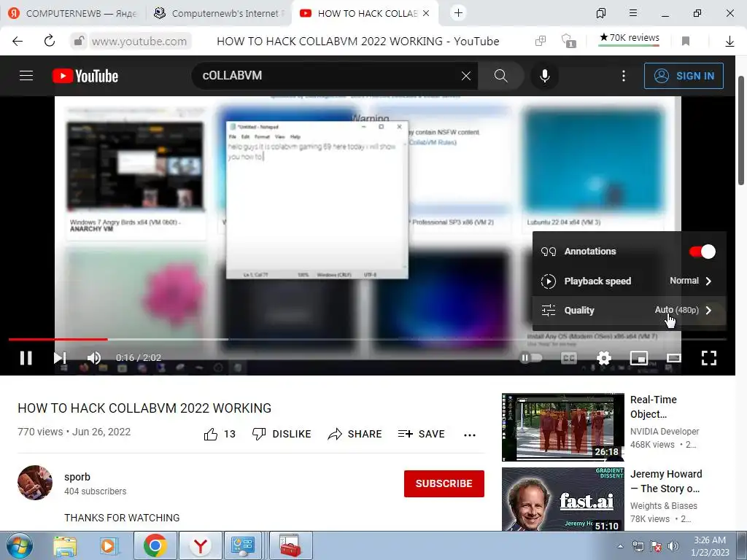Open Yandex Browser taskbar icon

point(200,545)
